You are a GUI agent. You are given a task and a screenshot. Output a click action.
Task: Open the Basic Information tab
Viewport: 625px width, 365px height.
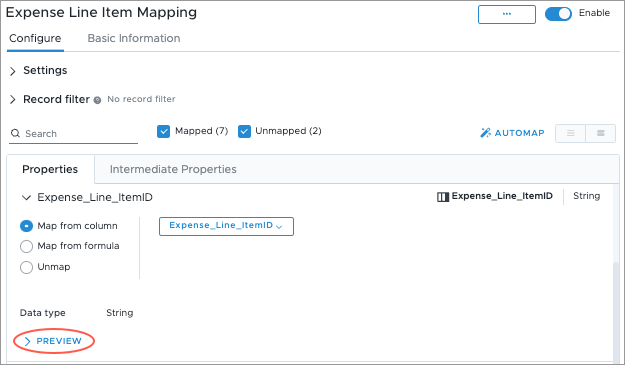(134, 38)
